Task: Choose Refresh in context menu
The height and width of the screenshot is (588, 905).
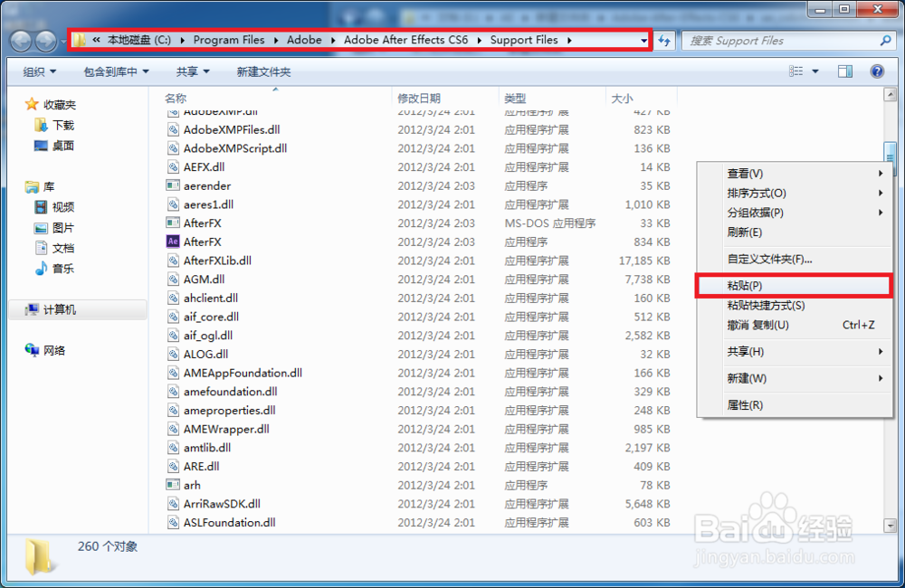Action: click(x=795, y=232)
